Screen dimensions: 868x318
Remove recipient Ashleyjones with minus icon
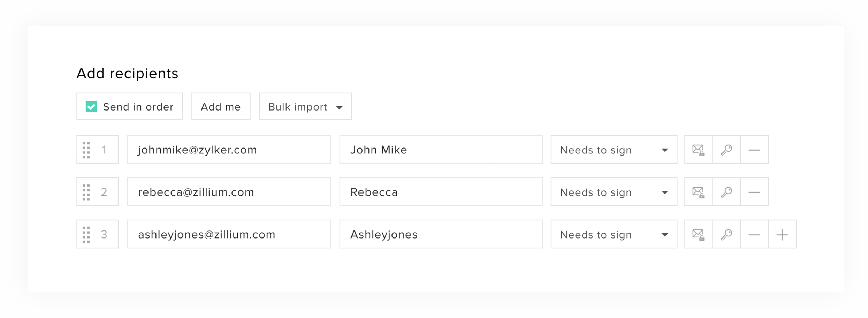754,235
